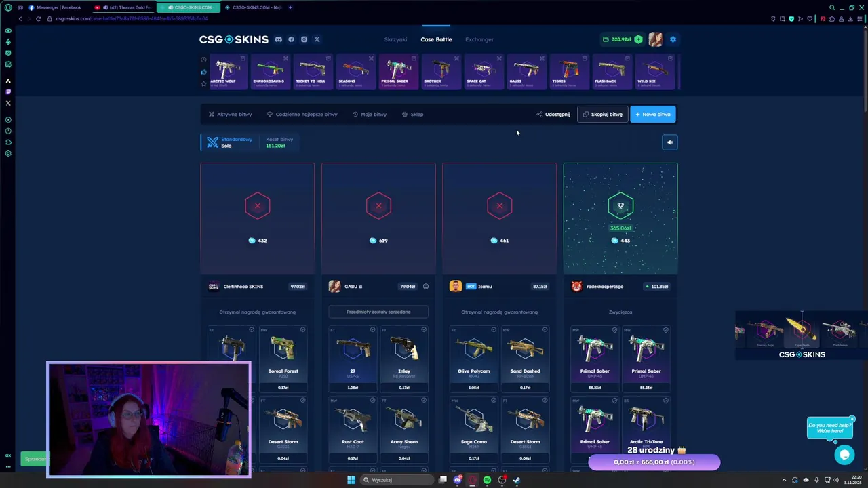The image size is (868, 488).
Task: Open the Space Cat drop card
Action: (484, 72)
